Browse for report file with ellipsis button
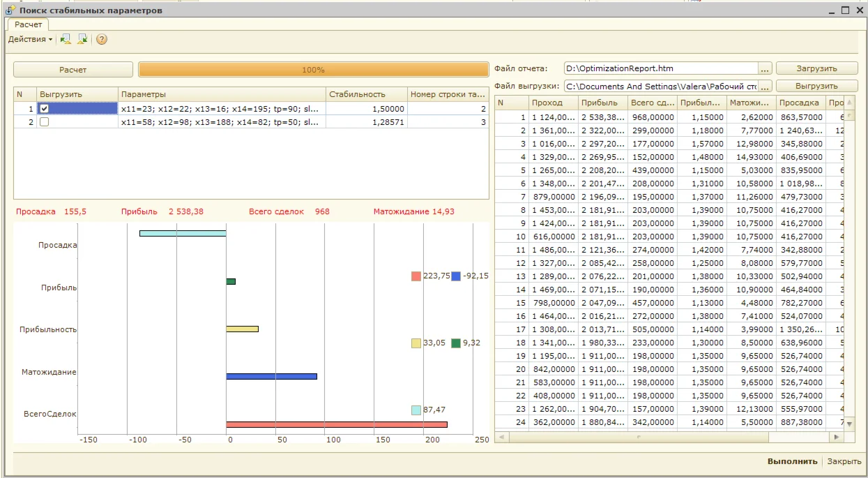The height and width of the screenshot is (478, 868). point(765,68)
